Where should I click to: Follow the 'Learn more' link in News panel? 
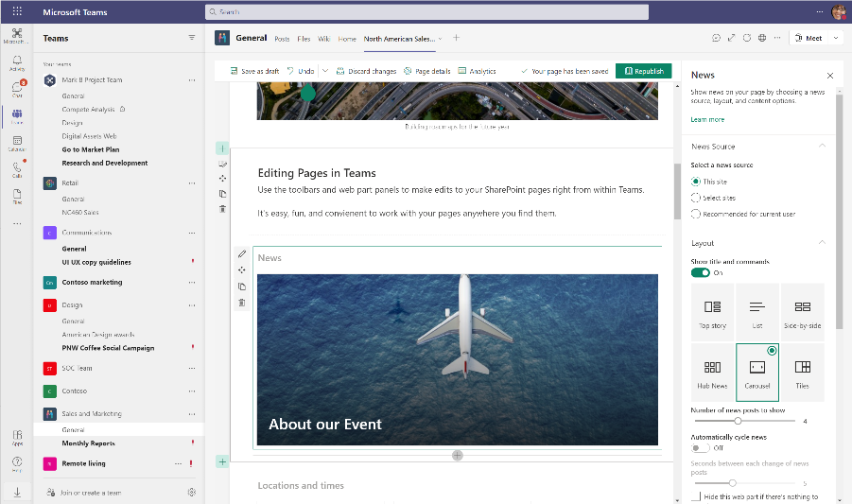tap(707, 120)
